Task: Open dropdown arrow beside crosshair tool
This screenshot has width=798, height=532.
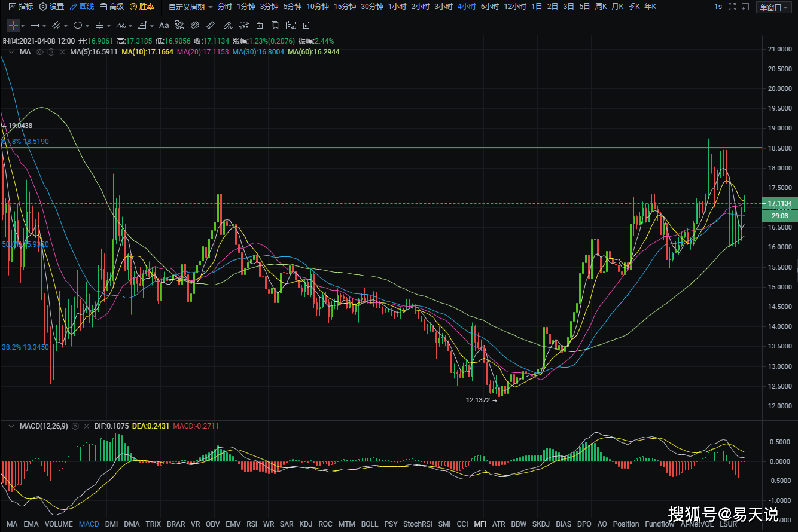Action: [x=23, y=26]
